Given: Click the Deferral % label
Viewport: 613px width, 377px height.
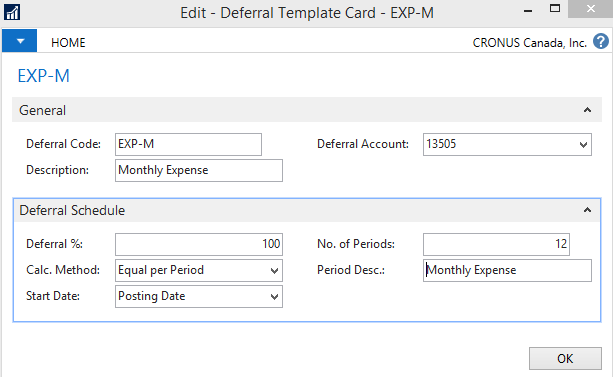Looking at the screenshot, I should [x=54, y=244].
